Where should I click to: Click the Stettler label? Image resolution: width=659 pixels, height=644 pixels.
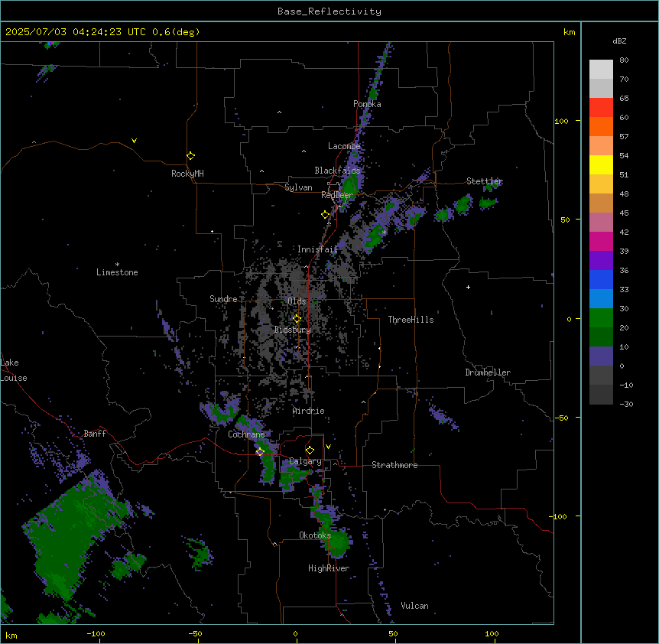click(485, 181)
